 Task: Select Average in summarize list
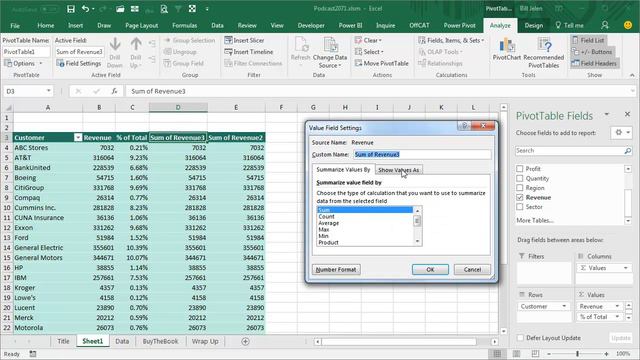[x=329, y=223]
